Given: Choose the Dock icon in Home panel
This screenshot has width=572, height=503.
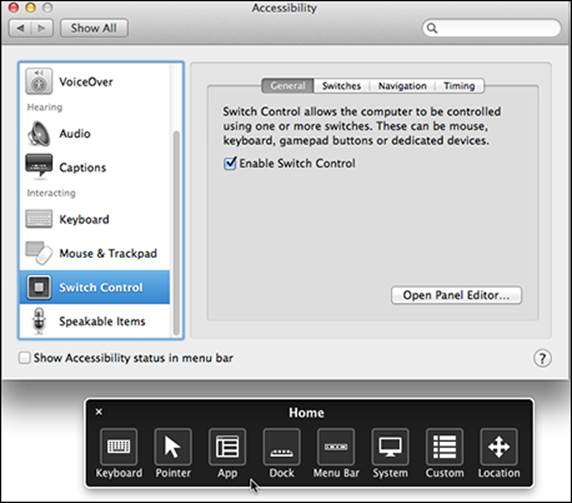Looking at the screenshot, I should [x=281, y=446].
